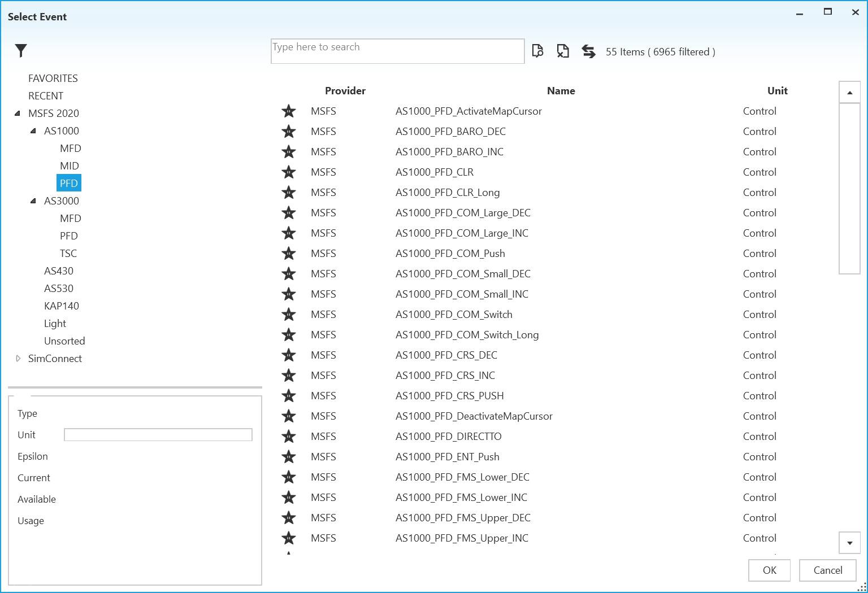This screenshot has width=868, height=593.
Task: Click star icon beside AS1000_PFD_COM_Small_INC
Action: point(289,294)
